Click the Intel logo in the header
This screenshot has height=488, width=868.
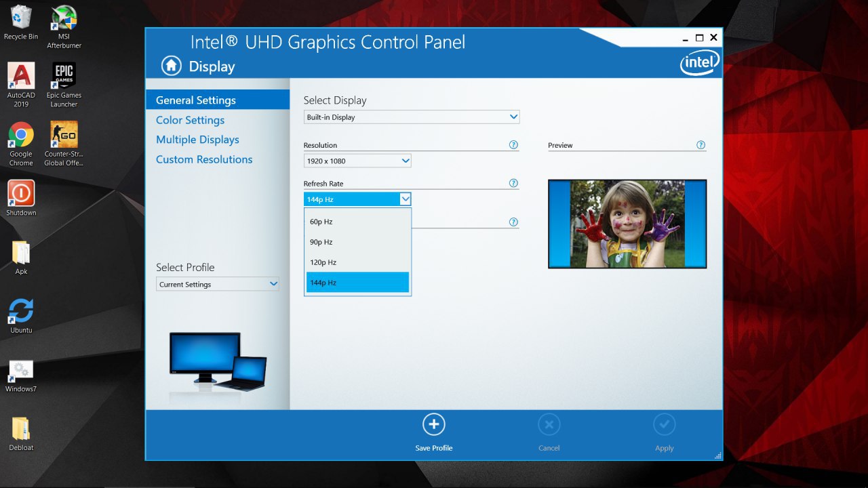tap(699, 64)
